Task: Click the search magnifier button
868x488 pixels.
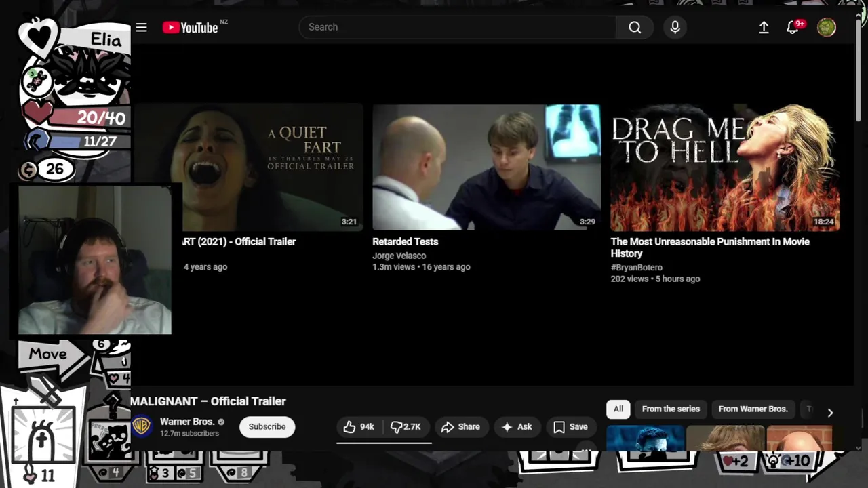Action: click(635, 27)
